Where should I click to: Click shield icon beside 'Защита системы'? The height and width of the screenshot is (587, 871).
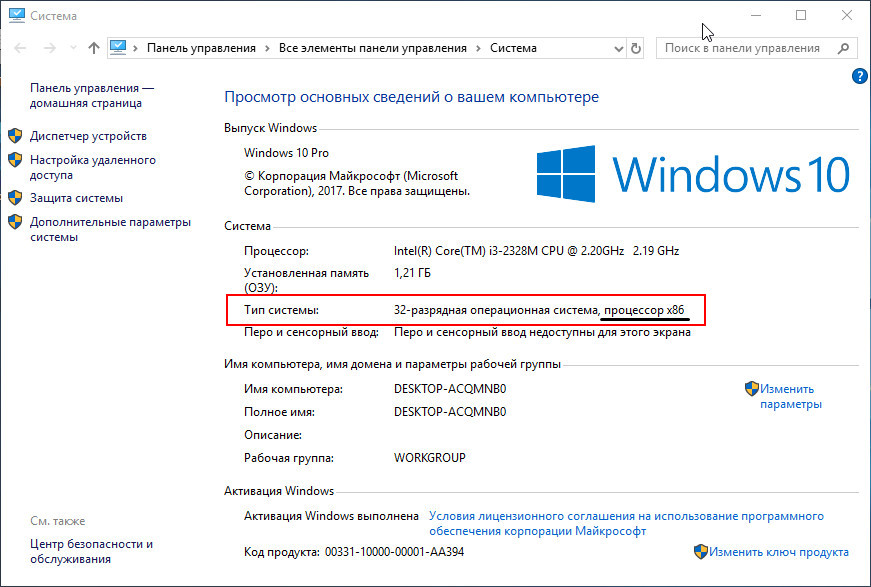15,198
